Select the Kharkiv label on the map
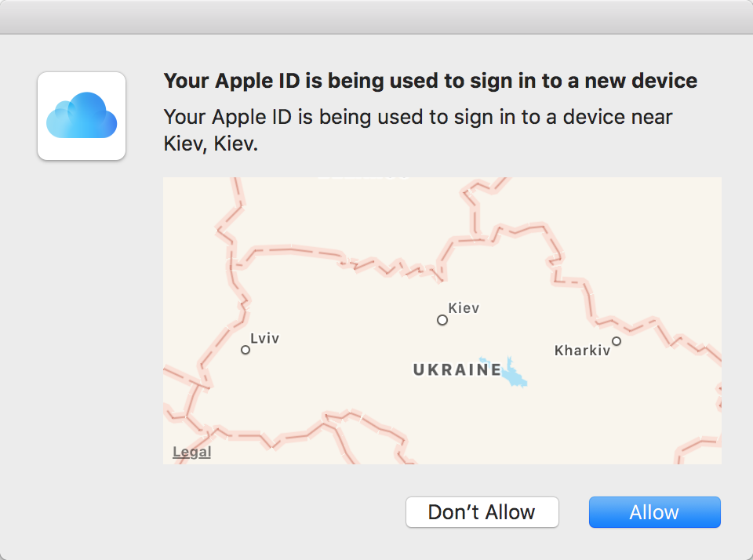This screenshot has height=560, width=753. pyautogui.click(x=582, y=351)
